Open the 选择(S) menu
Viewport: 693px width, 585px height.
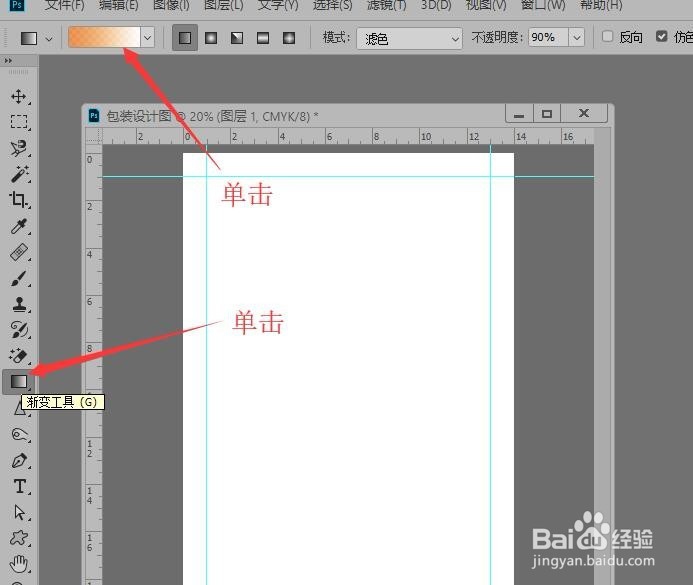(x=332, y=5)
